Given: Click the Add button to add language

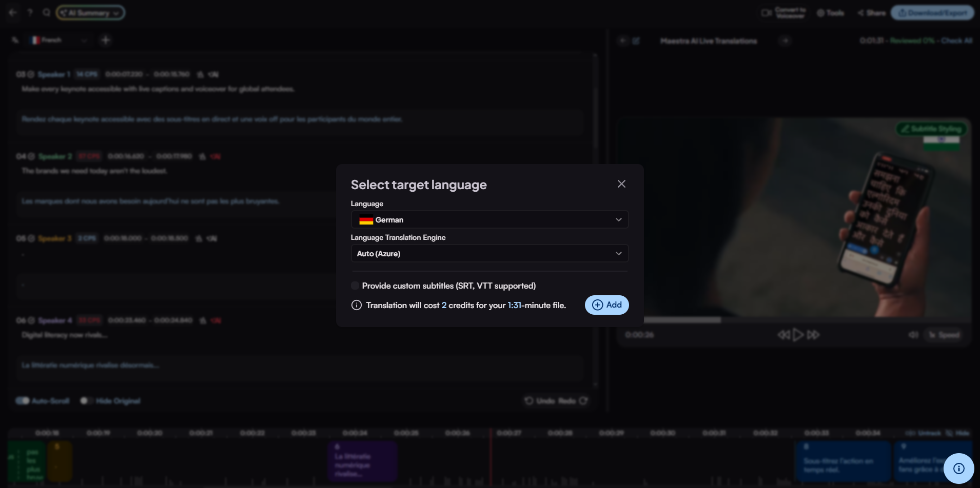Looking at the screenshot, I should click(x=606, y=305).
